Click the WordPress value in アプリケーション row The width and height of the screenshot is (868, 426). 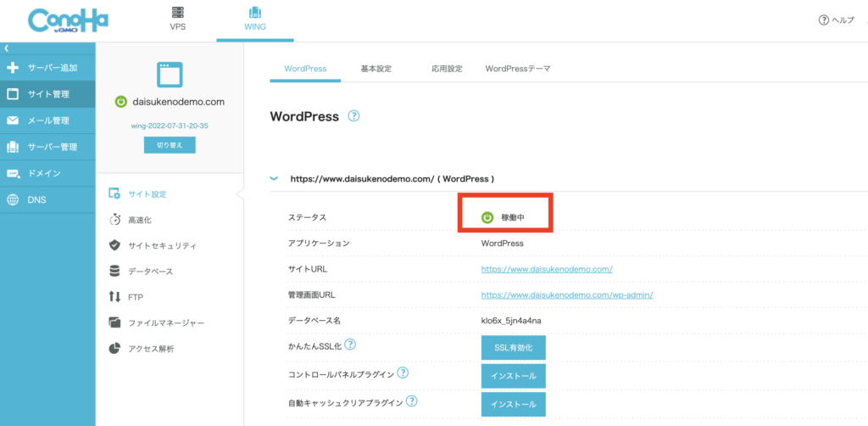pyautogui.click(x=502, y=244)
